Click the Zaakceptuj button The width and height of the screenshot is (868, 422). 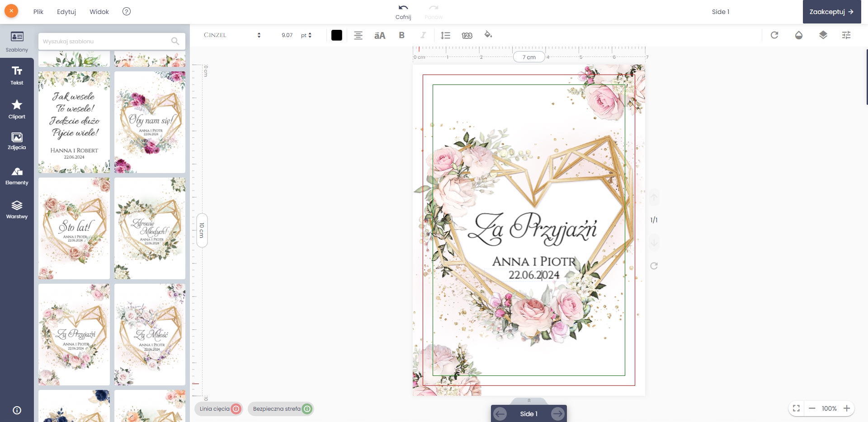[831, 12]
